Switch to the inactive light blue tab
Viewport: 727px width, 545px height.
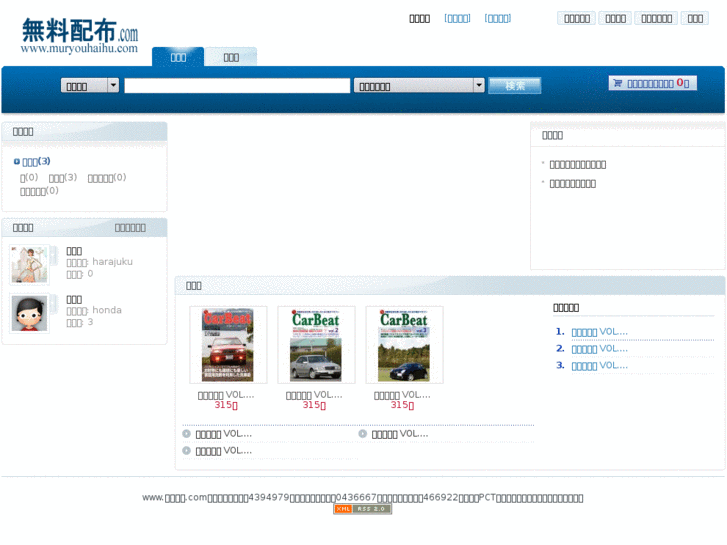231,57
